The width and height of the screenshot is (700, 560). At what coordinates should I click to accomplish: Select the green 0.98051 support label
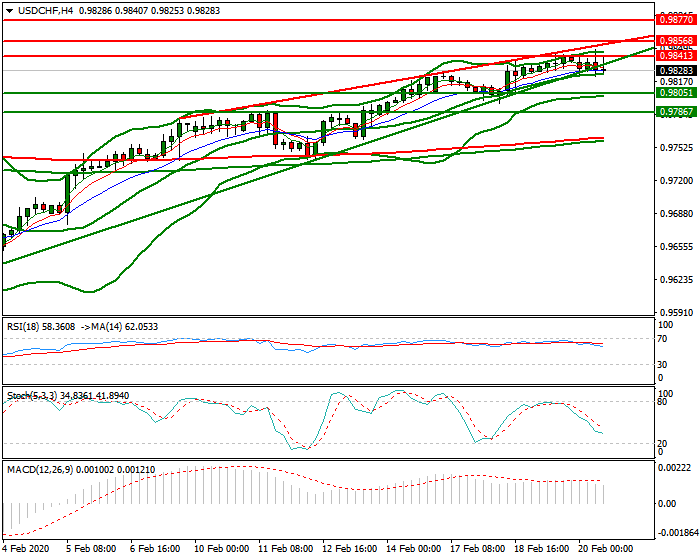click(x=676, y=93)
